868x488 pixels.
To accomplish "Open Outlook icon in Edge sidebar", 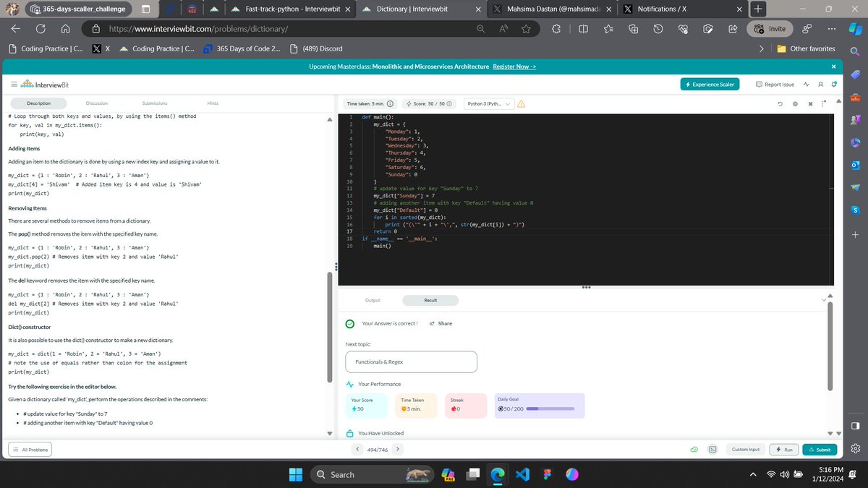I will click(856, 164).
